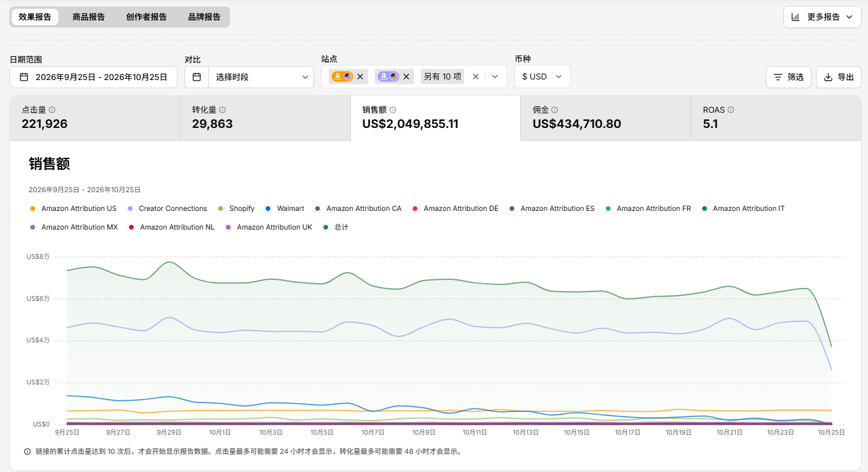
Task: Switch to 商品报告 tab
Action: tap(89, 17)
